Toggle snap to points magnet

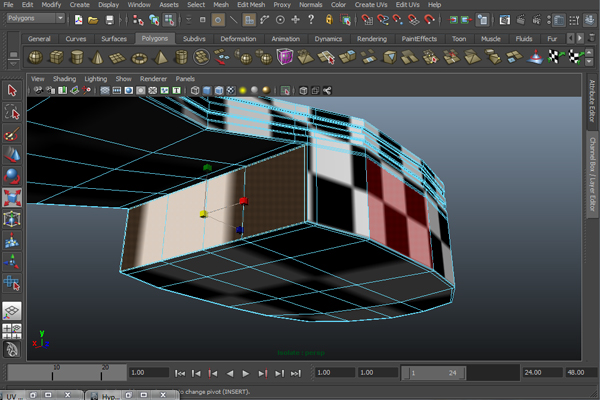pos(398,19)
